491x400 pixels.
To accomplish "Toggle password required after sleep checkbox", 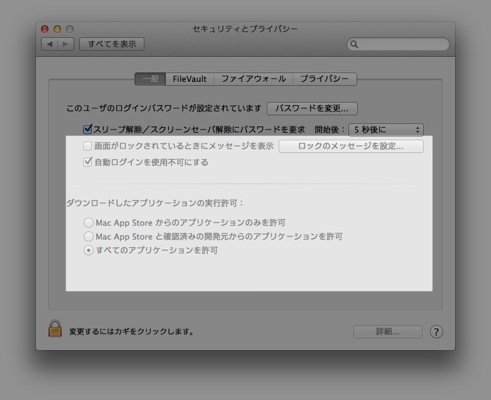I will coord(87,129).
